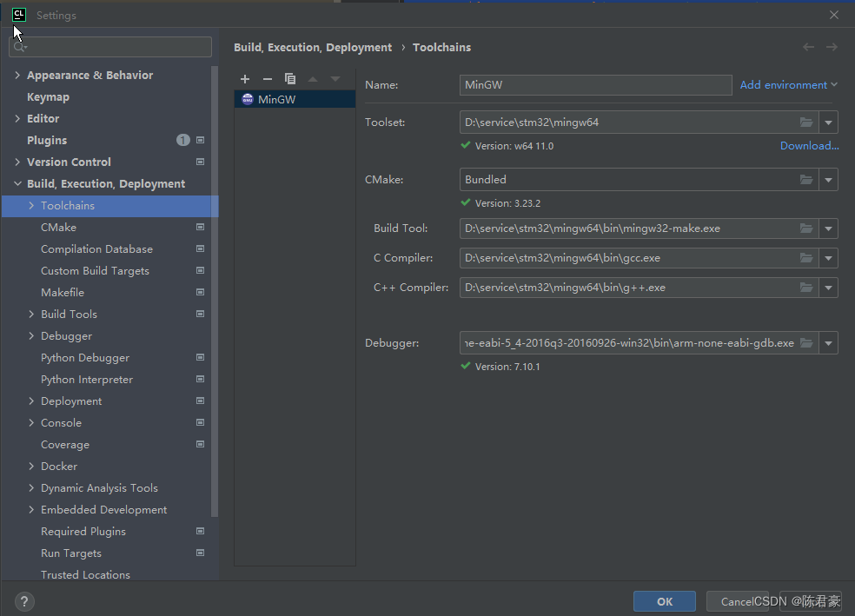Browse folder for Build Tool path
The height and width of the screenshot is (616, 855).
coord(806,229)
